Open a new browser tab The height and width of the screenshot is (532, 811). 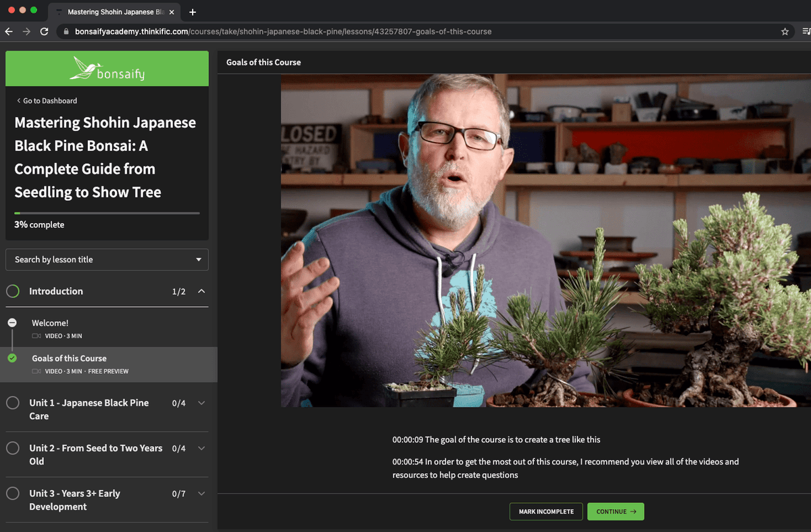coord(193,11)
